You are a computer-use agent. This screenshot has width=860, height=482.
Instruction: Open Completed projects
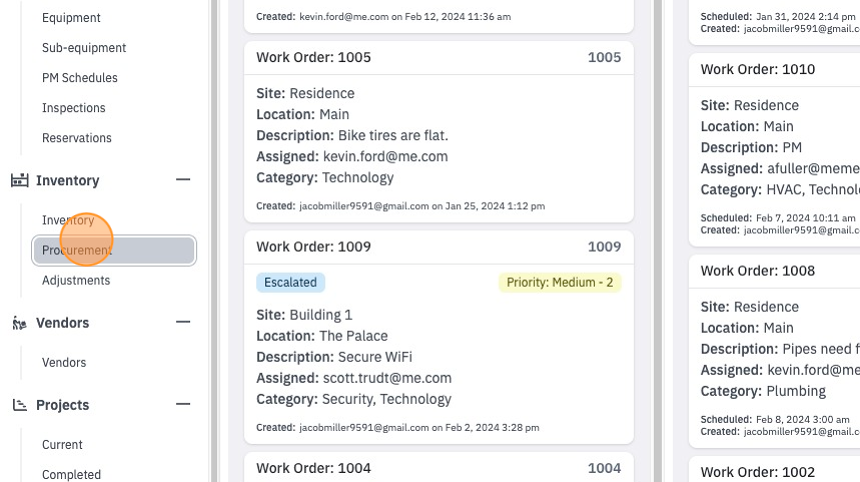pos(71,474)
